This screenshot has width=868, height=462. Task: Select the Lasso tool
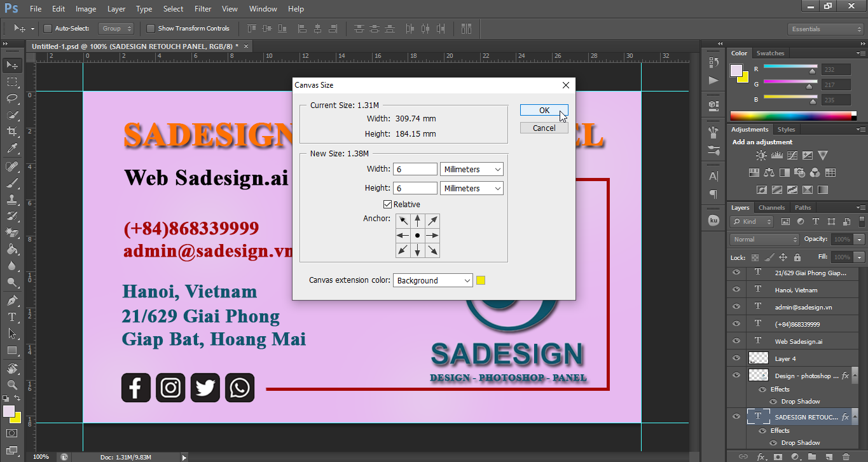(11, 99)
